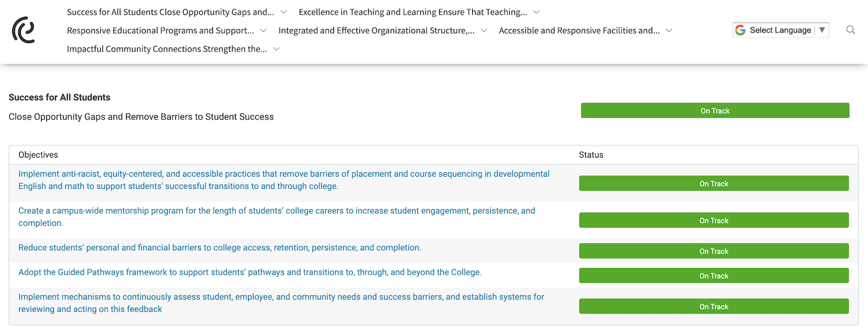Click On Track status for Guided Pathways
Image resolution: width=868 pixels, height=332 pixels.
pos(713,276)
